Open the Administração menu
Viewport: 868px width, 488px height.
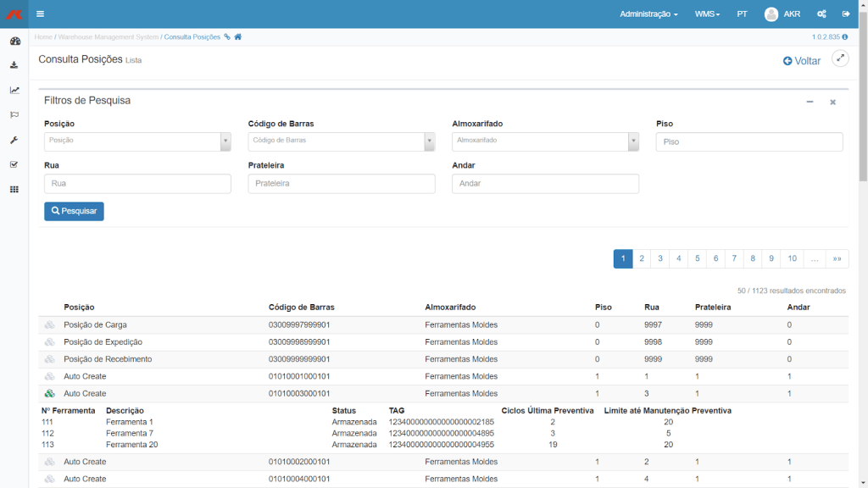(x=648, y=14)
